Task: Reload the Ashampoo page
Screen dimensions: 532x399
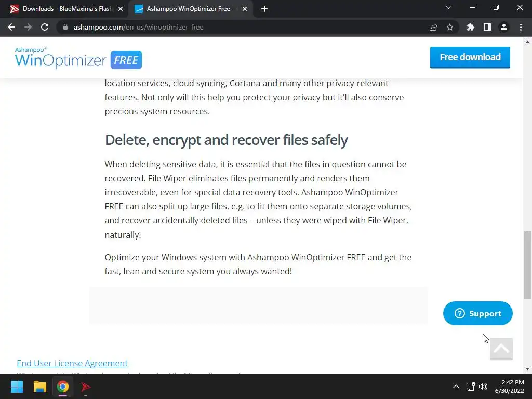Action: point(45,27)
